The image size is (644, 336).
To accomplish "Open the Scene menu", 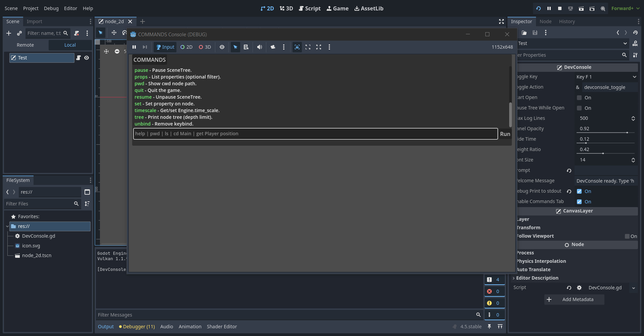I will pos(11,8).
